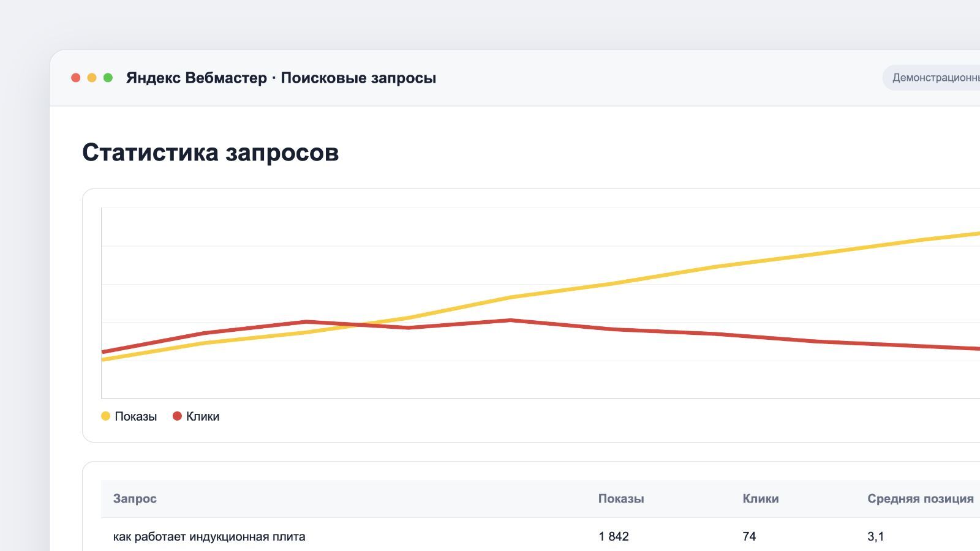Click the red close window dot
This screenshot has width=980, height=551.
coord(76,78)
